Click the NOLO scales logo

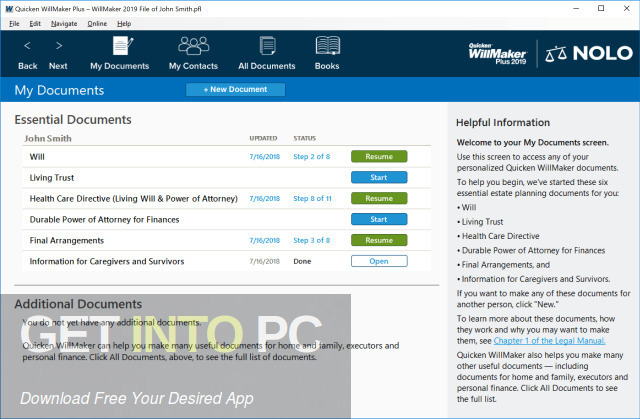(589, 53)
